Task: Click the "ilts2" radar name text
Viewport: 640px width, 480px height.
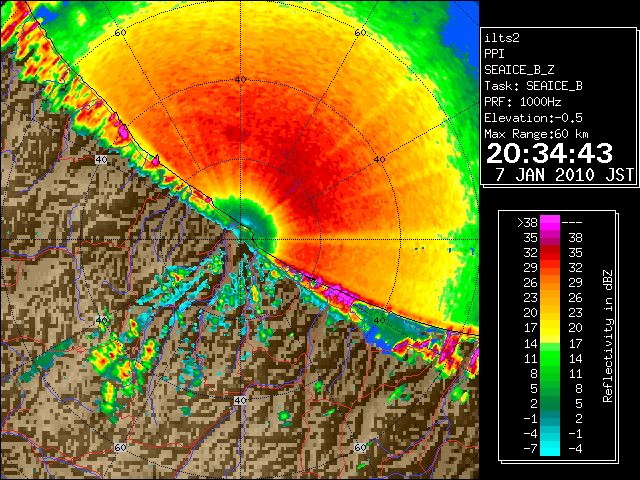Action: 502,38
